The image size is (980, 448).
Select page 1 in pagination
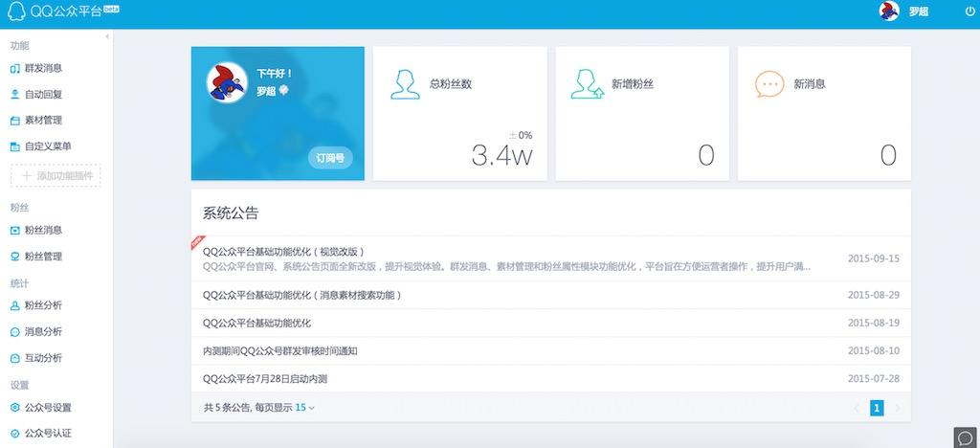point(877,408)
